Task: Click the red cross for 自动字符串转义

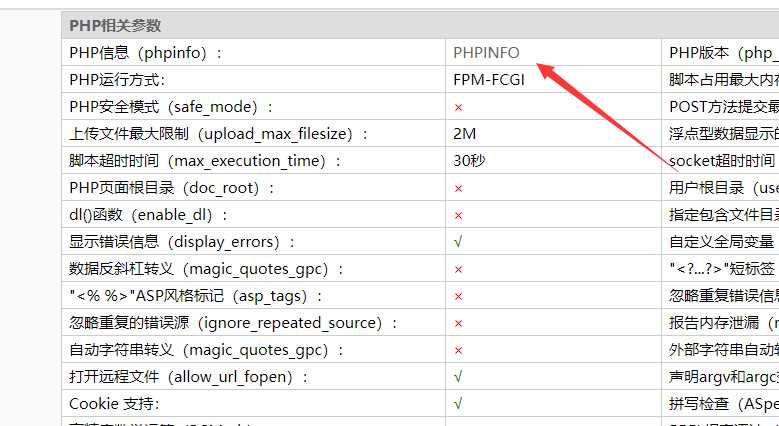Action: [x=458, y=350]
